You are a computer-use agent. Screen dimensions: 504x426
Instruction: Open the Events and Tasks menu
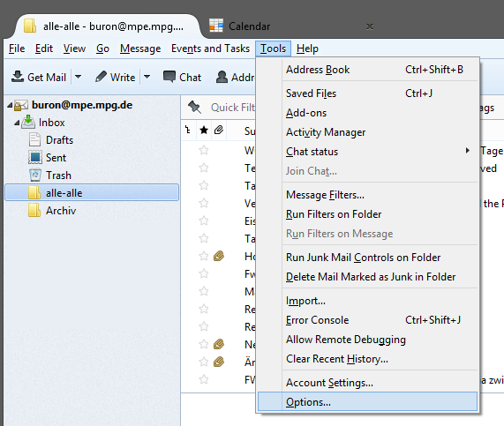[x=210, y=49]
